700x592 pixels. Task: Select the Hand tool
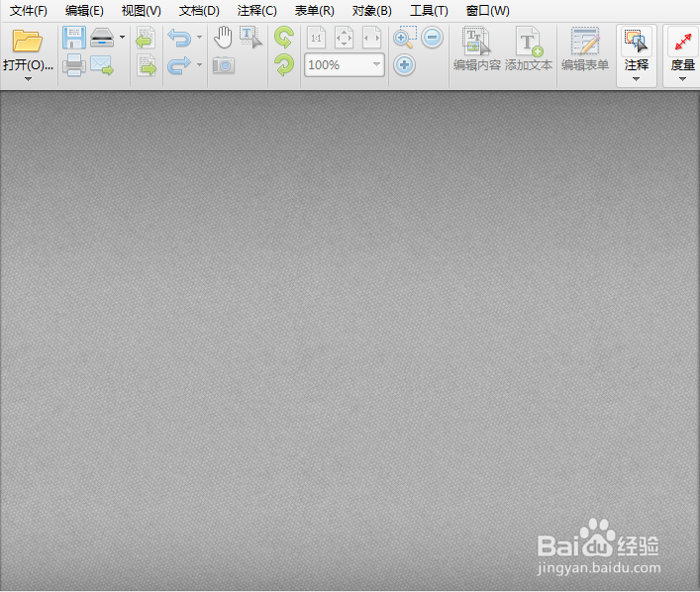coord(223,38)
